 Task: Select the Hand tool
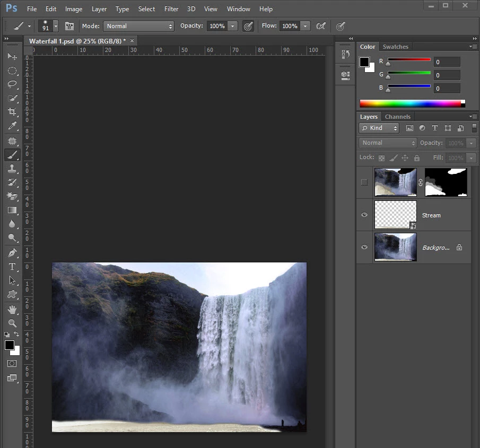tap(12, 309)
